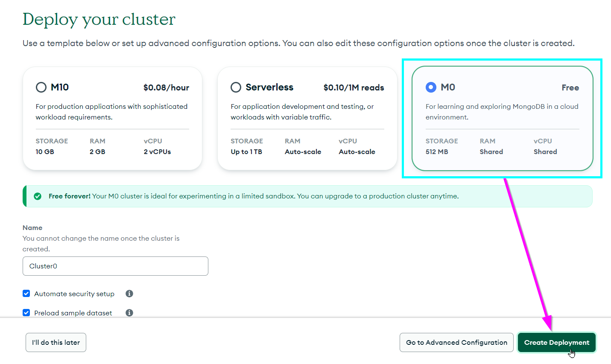Screen dimensions: 611x364
Task: Click the Free label on M0 card
Action: click(x=570, y=87)
